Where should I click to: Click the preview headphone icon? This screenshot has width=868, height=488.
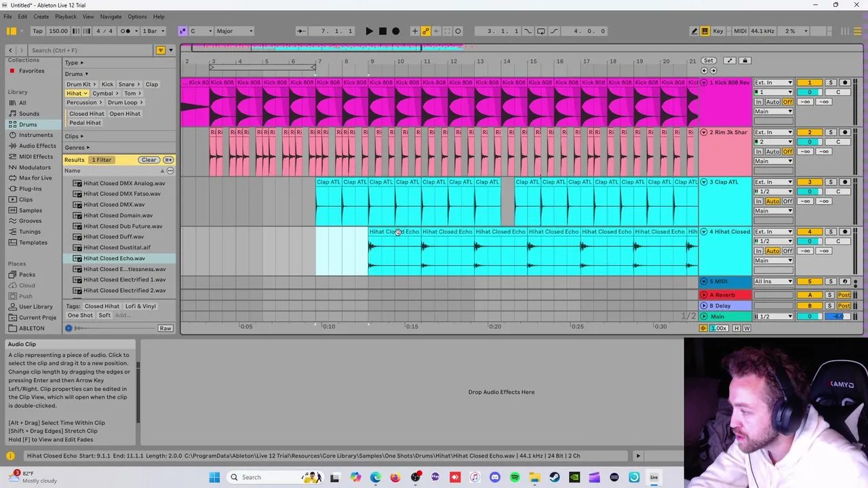pos(68,329)
